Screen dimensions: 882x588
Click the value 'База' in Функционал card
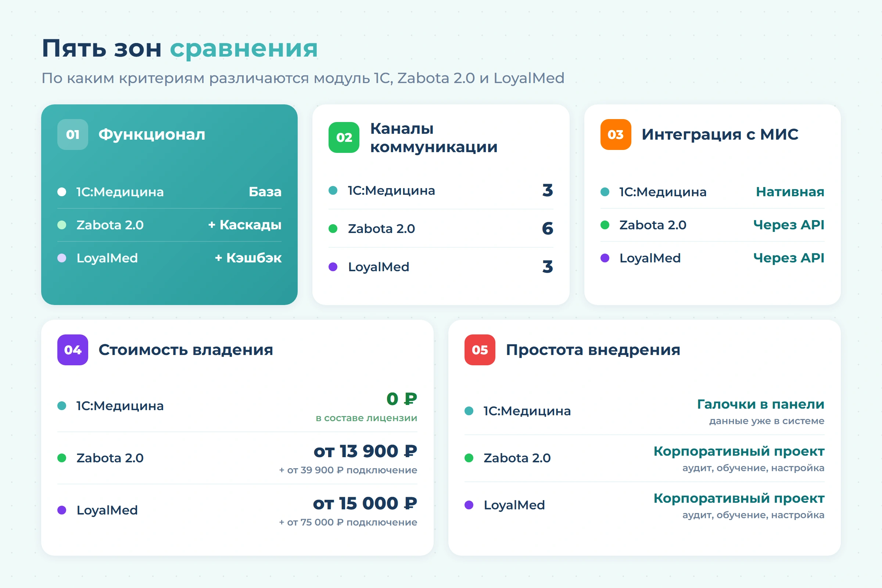265,192
